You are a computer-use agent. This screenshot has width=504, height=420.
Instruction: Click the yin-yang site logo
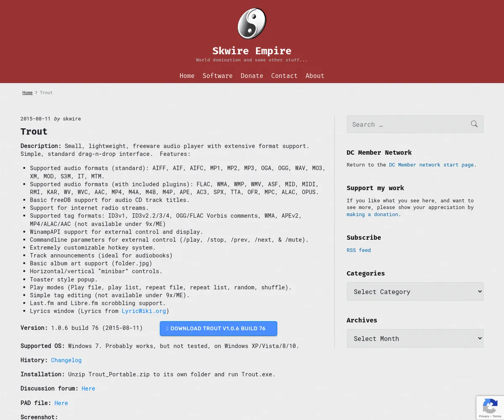pos(252,24)
